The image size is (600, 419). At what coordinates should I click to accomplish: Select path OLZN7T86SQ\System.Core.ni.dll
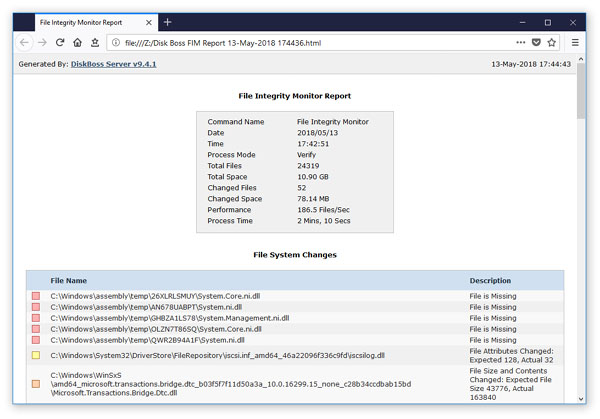[156, 329]
